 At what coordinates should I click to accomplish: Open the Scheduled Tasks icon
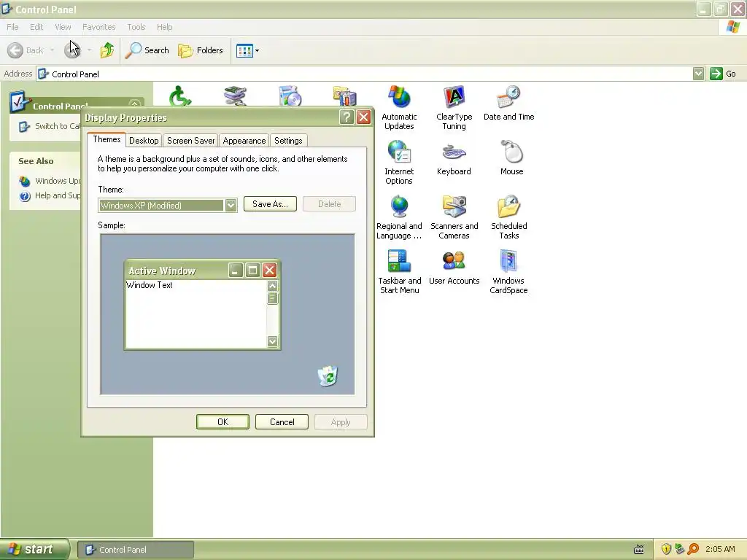coord(508,217)
